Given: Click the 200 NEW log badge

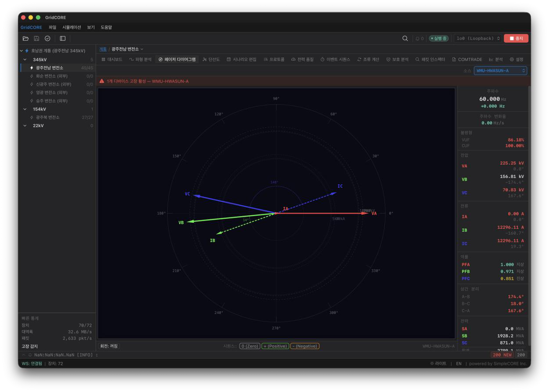Looking at the screenshot, I should [x=502, y=355].
